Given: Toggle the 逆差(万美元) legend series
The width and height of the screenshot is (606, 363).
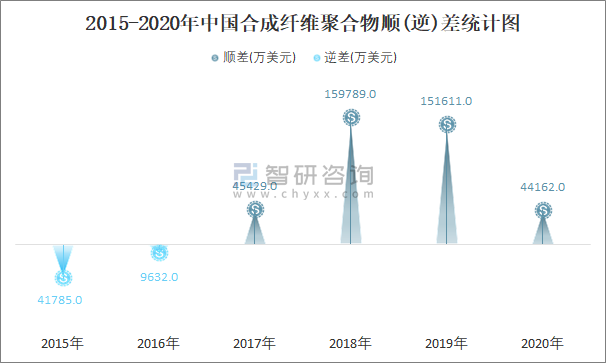Looking at the screenshot, I should 355,58.
